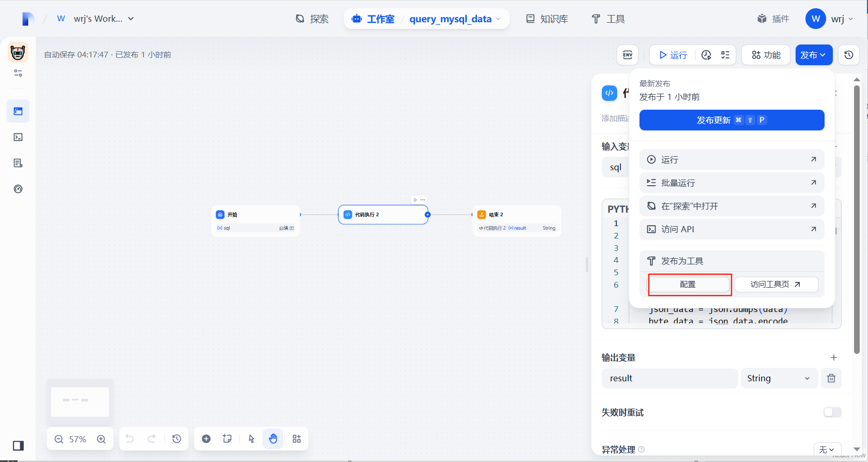
Task: Delete the result output variable
Action: pyautogui.click(x=831, y=378)
